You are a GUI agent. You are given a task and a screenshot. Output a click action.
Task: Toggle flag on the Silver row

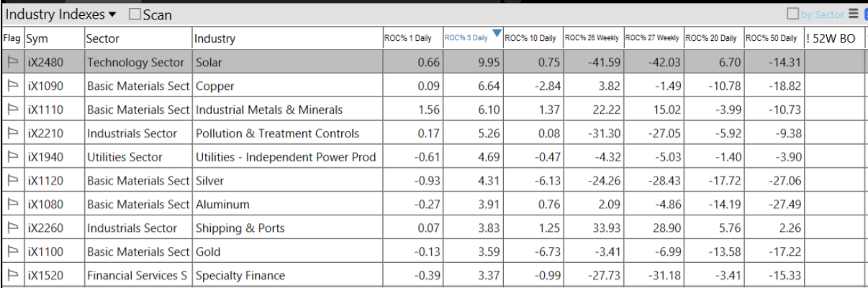12,181
